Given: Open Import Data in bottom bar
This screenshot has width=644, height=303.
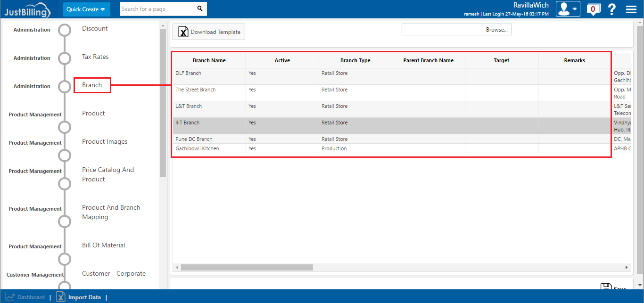Looking at the screenshot, I should [x=84, y=297].
